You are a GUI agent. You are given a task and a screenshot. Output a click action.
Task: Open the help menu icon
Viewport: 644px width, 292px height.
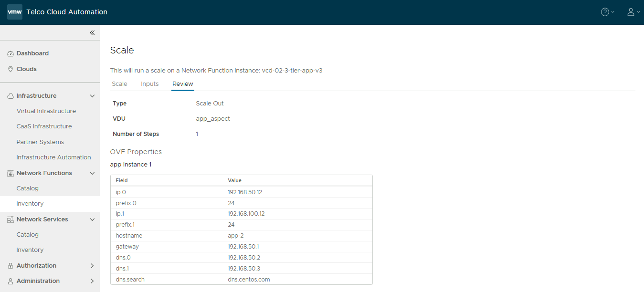[605, 12]
